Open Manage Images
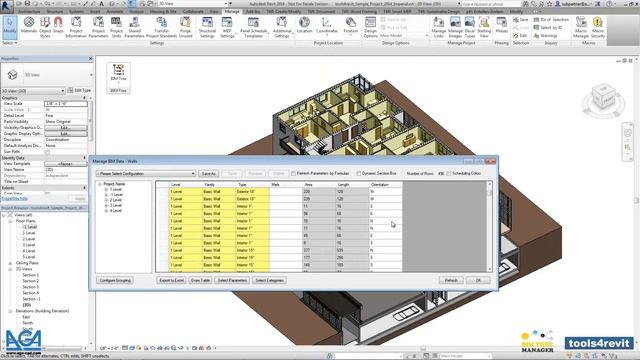This screenshot has width=640, height=360. pos(455,27)
